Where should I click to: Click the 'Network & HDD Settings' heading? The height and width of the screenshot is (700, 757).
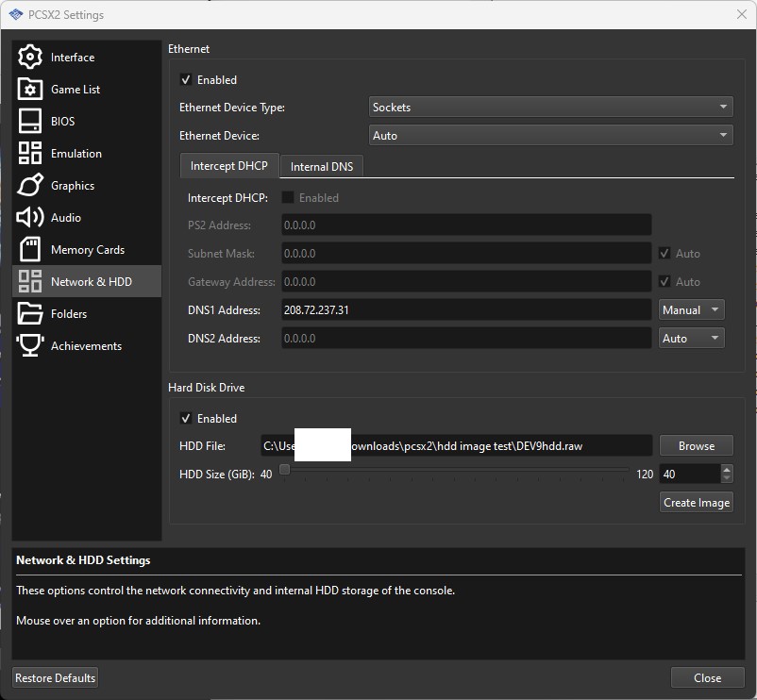tap(83, 560)
